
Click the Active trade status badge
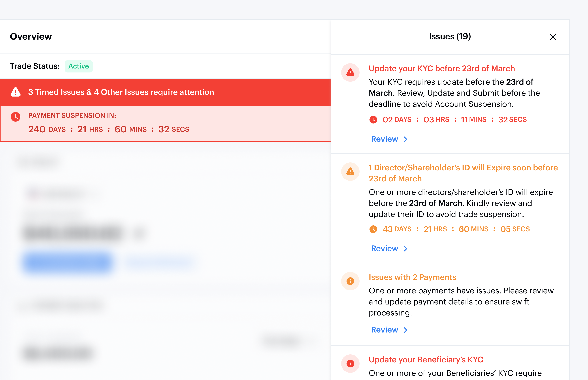point(79,66)
